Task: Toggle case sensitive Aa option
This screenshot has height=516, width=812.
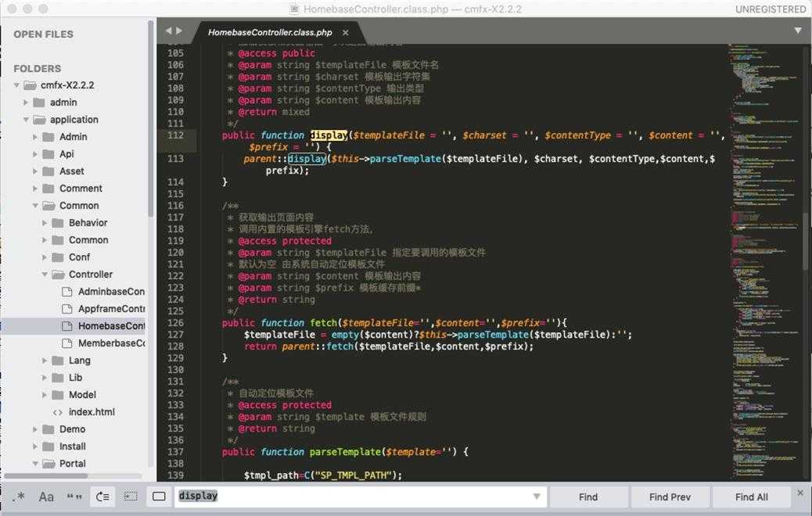Action: coord(46,497)
